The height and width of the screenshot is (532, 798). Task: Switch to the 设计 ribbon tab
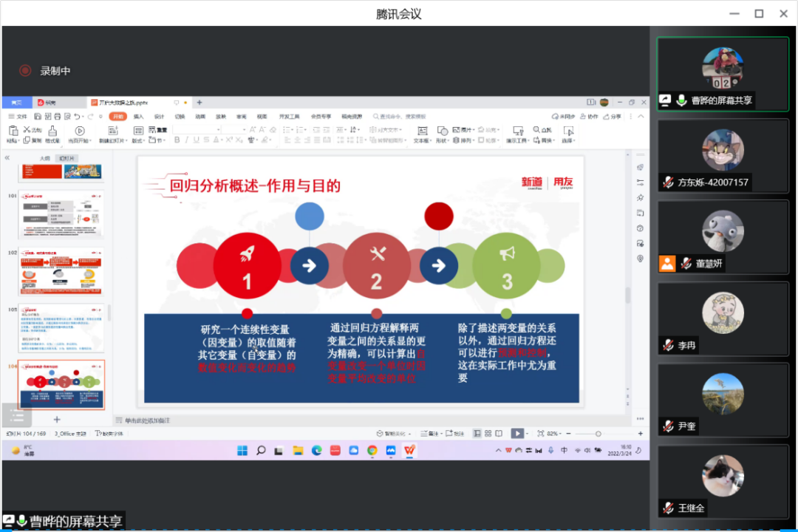[x=159, y=117]
